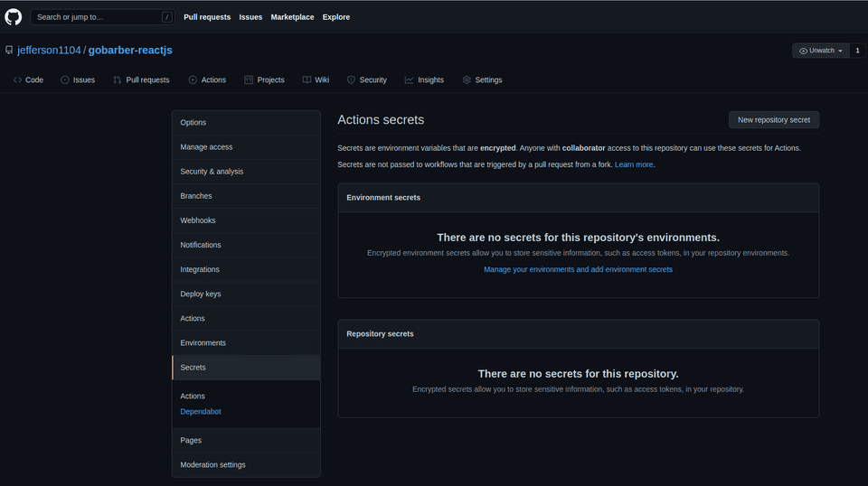868x486 pixels.
Task: Open the Issues repository tab
Action: point(78,79)
